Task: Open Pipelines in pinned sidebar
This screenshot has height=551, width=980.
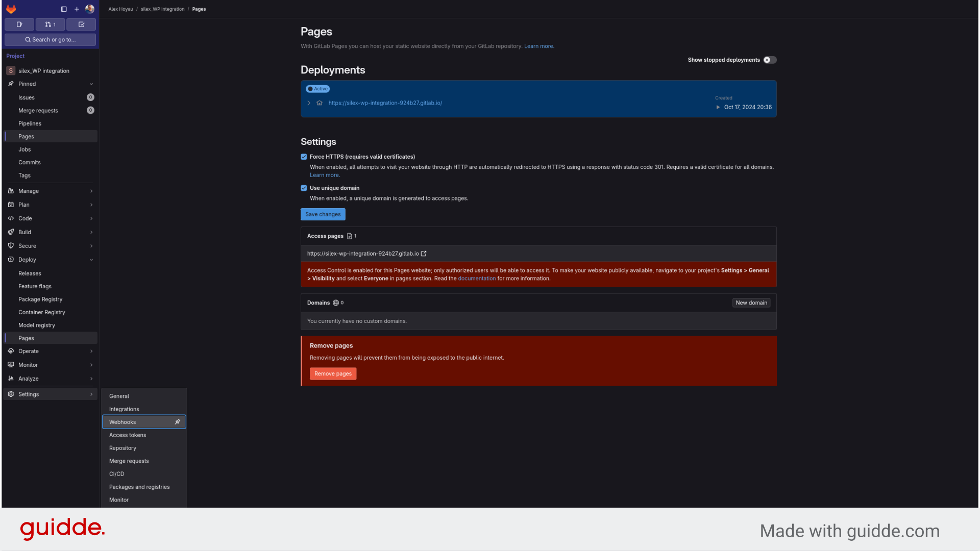Action: click(51, 123)
